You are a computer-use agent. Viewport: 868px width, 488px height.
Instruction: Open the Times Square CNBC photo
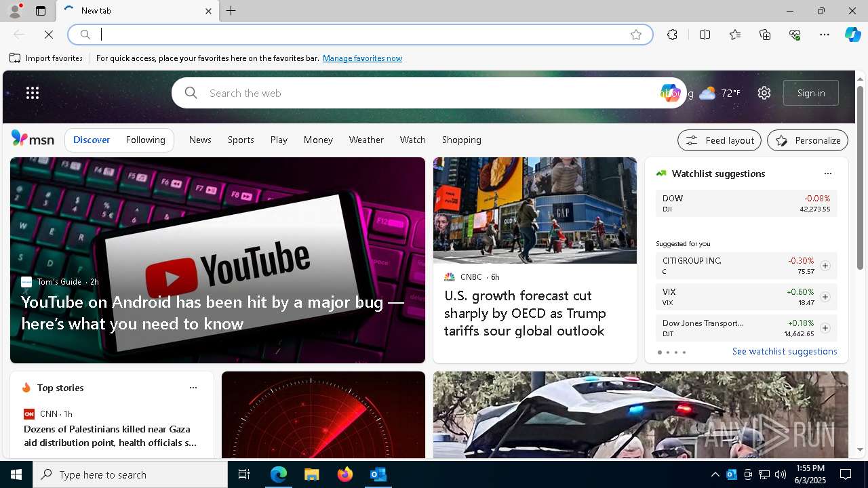(x=535, y=210)
